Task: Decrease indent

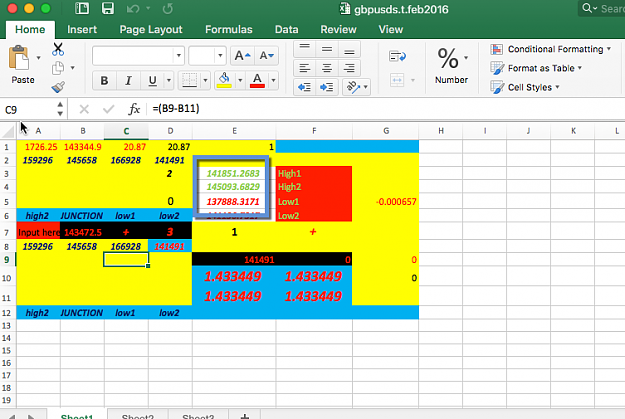Action: [x=305, y=87]
